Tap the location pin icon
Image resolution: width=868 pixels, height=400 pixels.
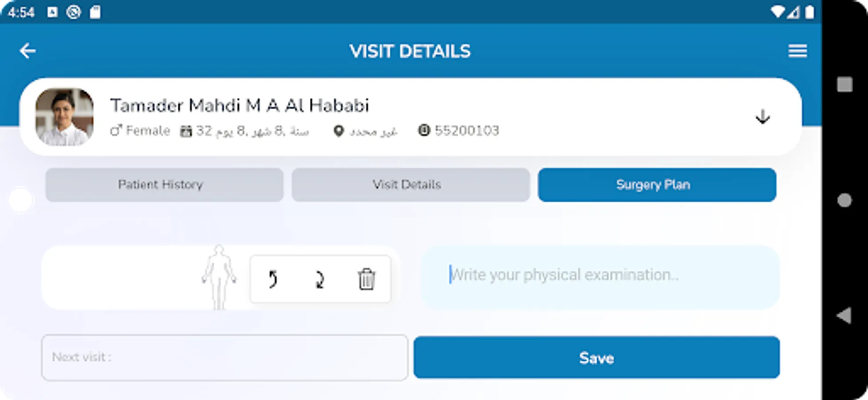click(339, 131)
